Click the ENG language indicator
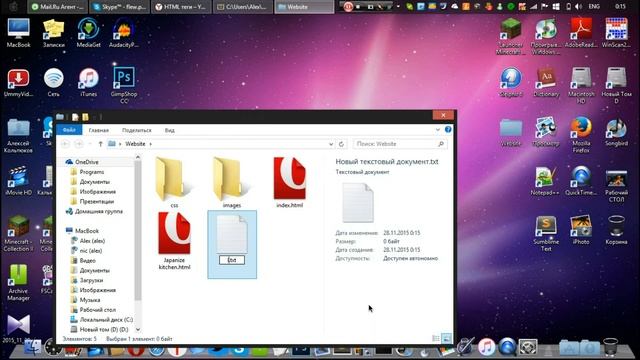Image resolution: width=640 pixels, height=360 pixels. (594, 7)
